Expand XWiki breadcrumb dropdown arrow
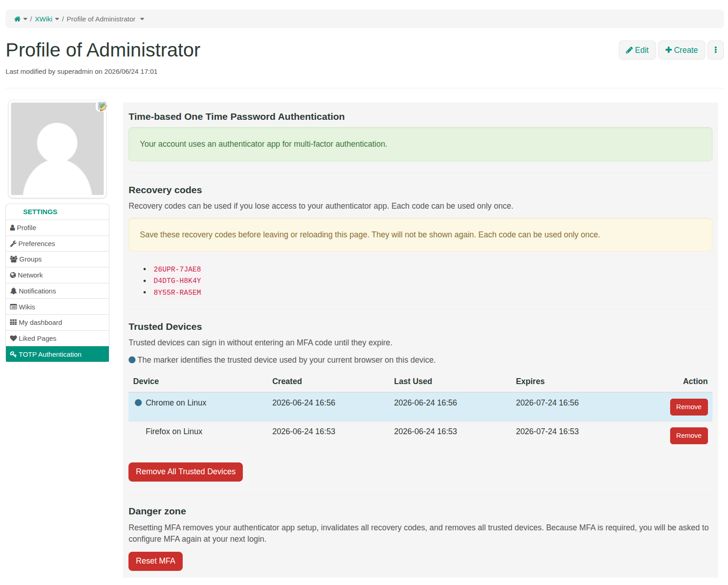728x585 pixels. click(x=57, y=19)
